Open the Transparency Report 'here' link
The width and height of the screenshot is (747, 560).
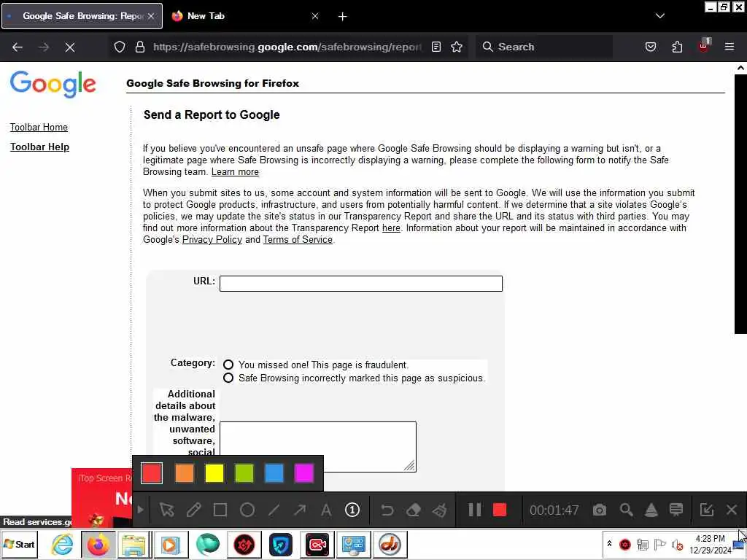pos(391,228)
